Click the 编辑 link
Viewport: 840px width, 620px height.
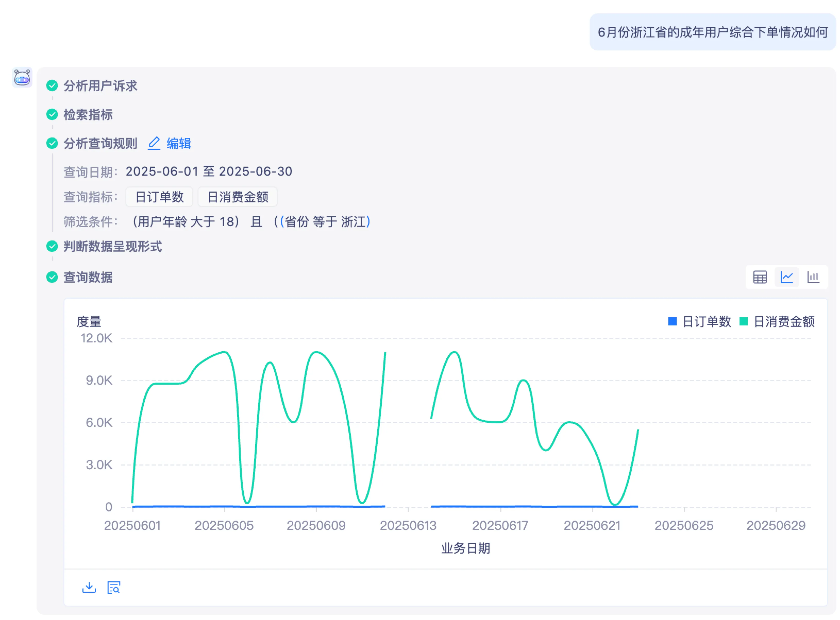[179, 143]
